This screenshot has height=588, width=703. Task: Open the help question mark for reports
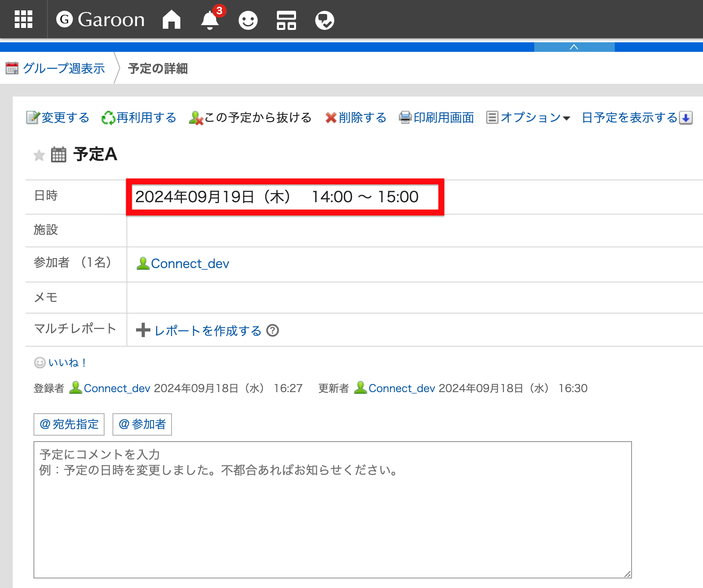[x=273, y=331]
